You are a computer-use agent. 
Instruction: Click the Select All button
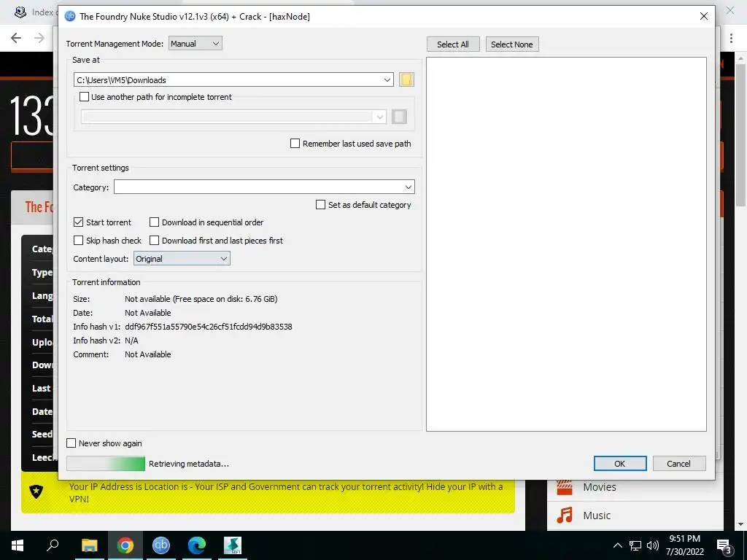[x=453, y=44]
